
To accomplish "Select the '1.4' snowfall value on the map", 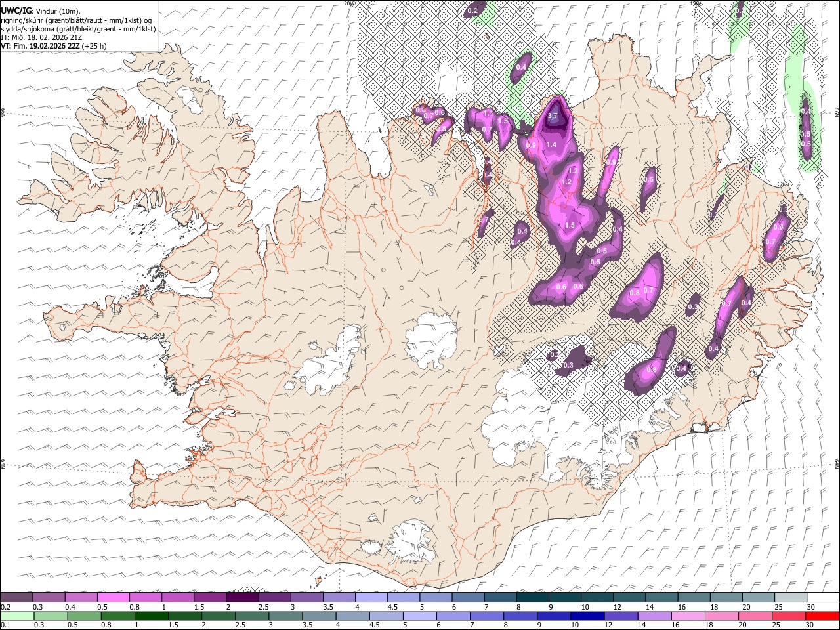I will point(551,145).
